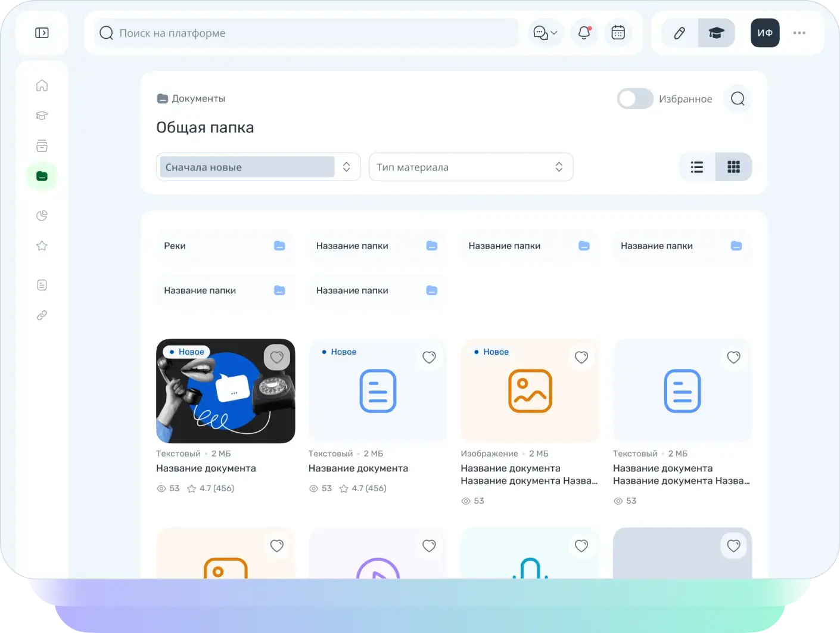840x633 pixels.
Task: Switch to grid view
Action: click(x=733, y=167)
